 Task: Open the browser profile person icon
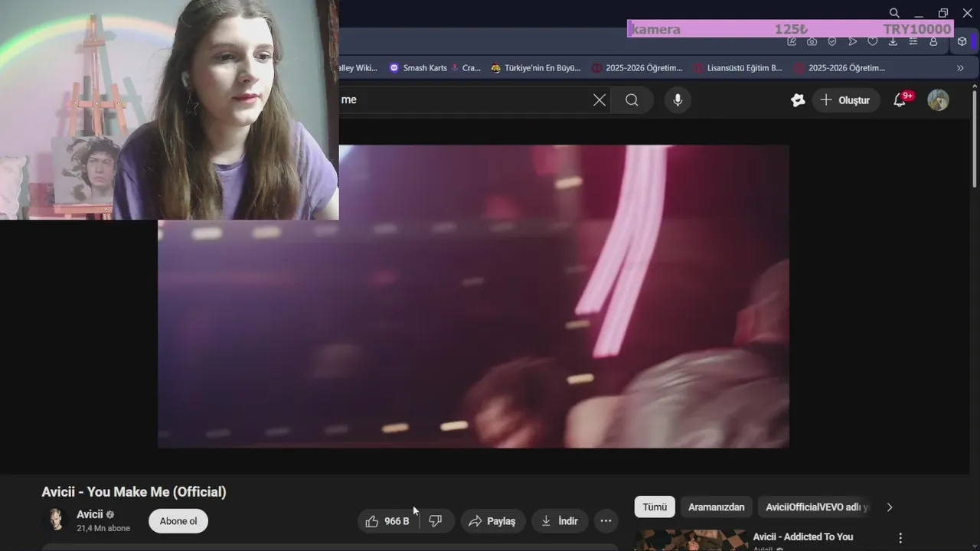coord(933,41)
